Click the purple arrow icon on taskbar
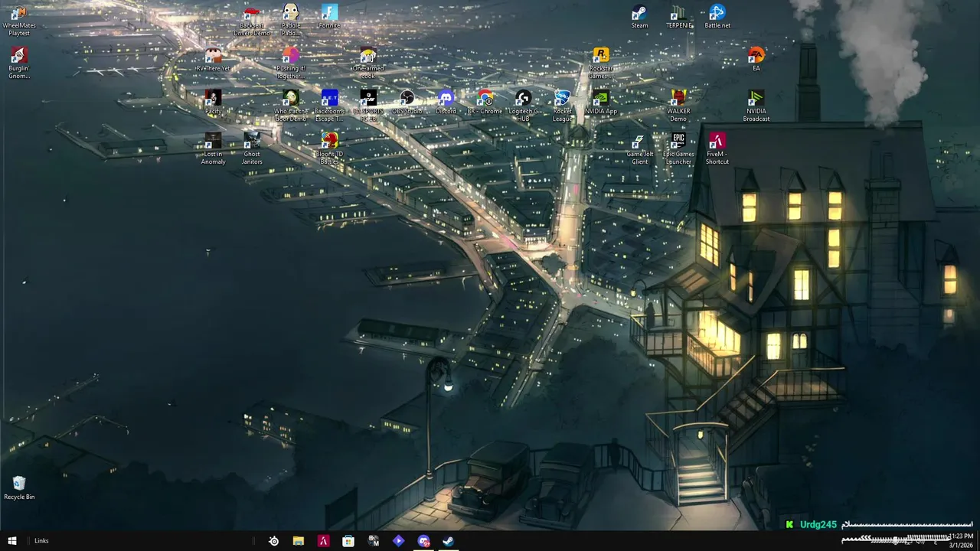 (x=398, y=541)
